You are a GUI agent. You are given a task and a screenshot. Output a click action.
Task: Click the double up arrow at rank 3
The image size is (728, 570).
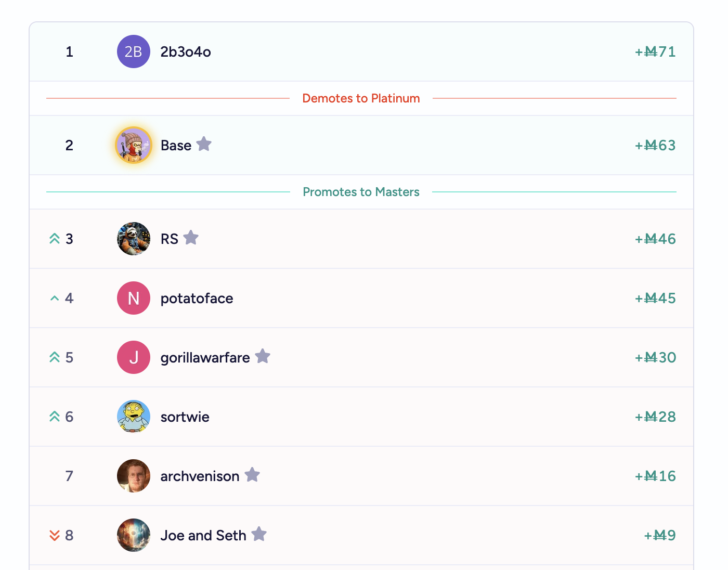[x=55, y=239]
